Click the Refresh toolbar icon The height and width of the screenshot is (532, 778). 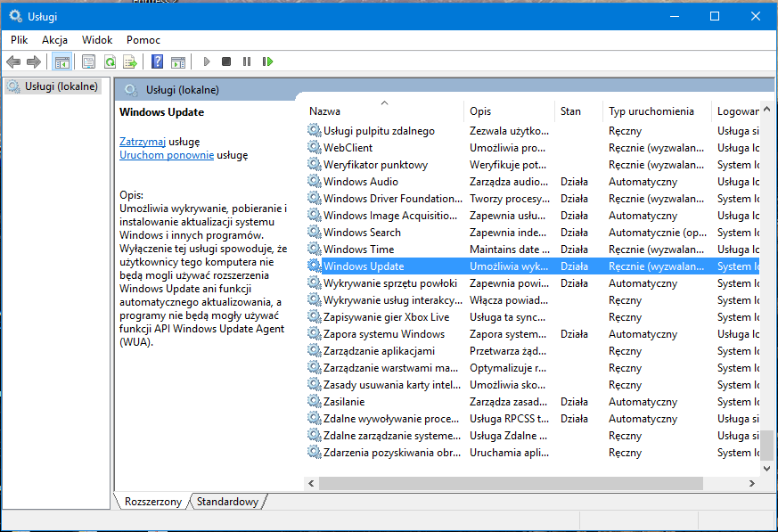110,62
